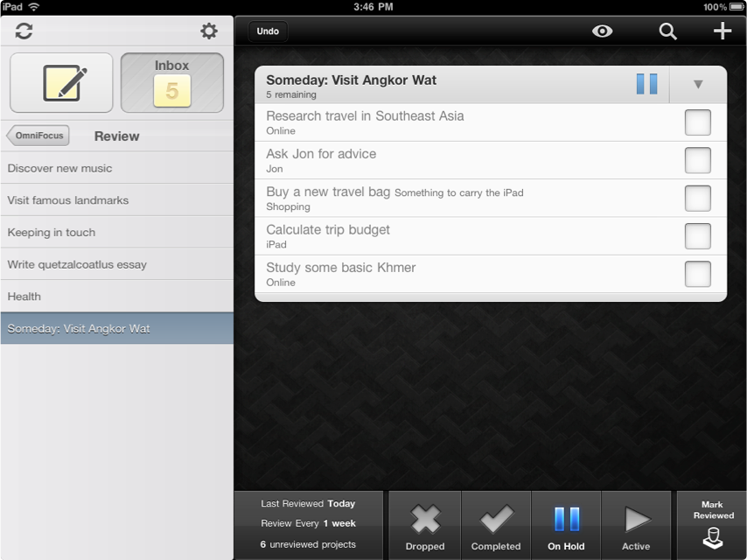Change the Review Every 1 week interval
The width and height of the screenshot is (747, 560).
pyautogui.click(x=308, y=523)
